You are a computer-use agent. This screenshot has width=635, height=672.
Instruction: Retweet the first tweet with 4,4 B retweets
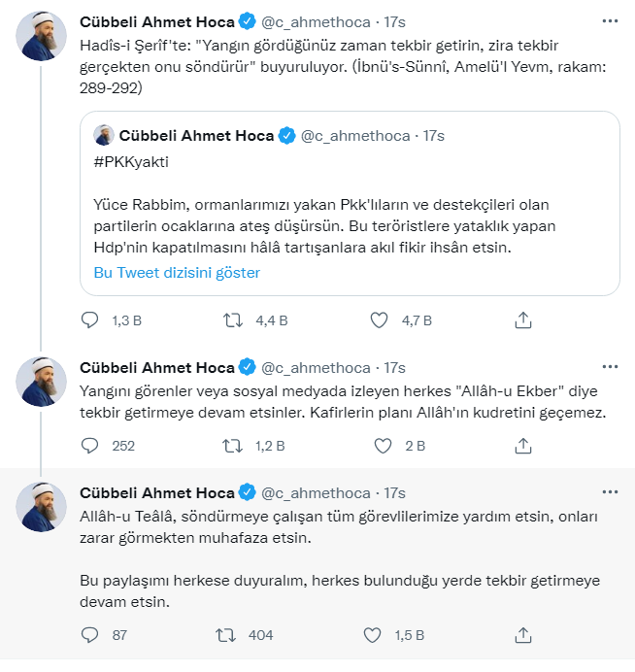pyautogui.click(x=234, y=319)
